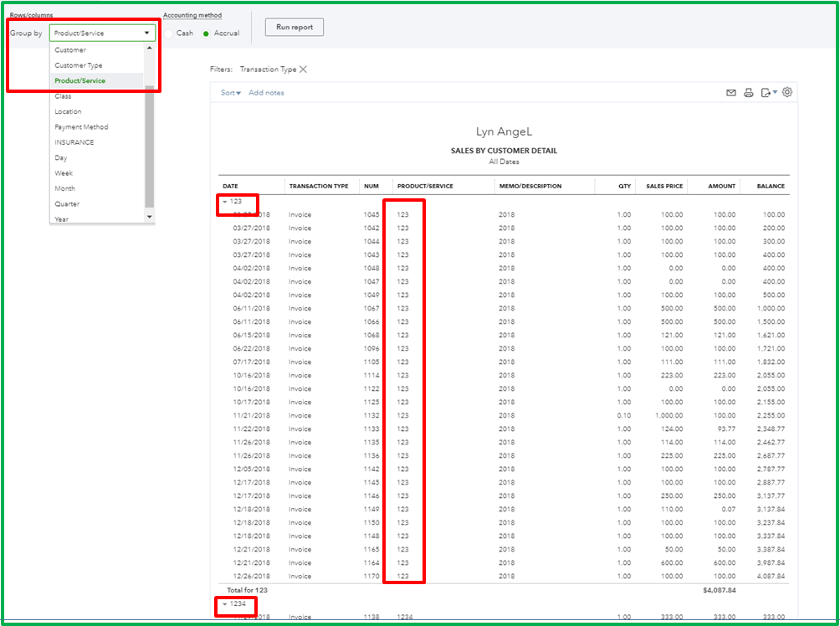Choose Customer in group by list
This screenshot has height=626, width=840.
pyautogui.click(x=70, y=50)
